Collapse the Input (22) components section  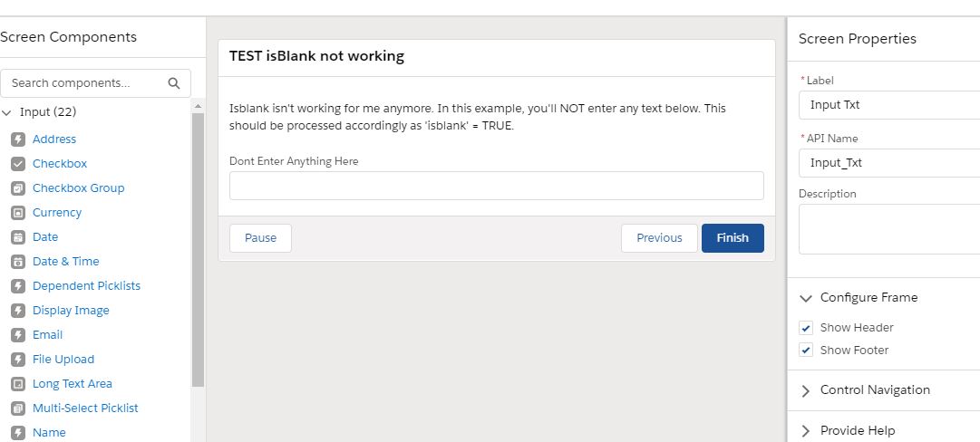(7, 113)
